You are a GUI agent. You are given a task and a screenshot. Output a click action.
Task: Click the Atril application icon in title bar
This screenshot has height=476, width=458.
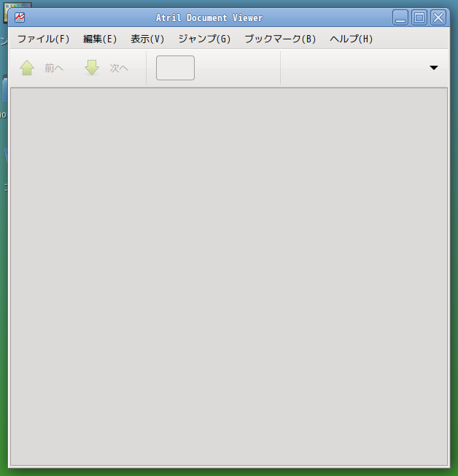tap(20, 18)
